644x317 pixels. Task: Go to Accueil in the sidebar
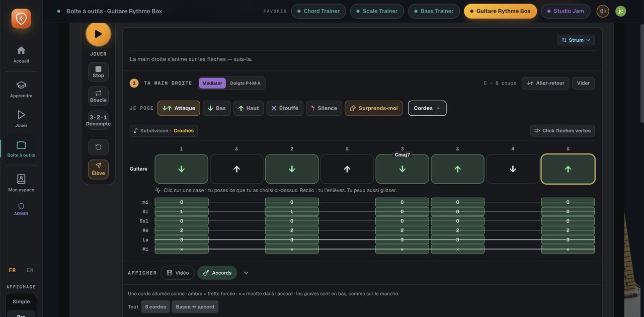tap(21, 54)
